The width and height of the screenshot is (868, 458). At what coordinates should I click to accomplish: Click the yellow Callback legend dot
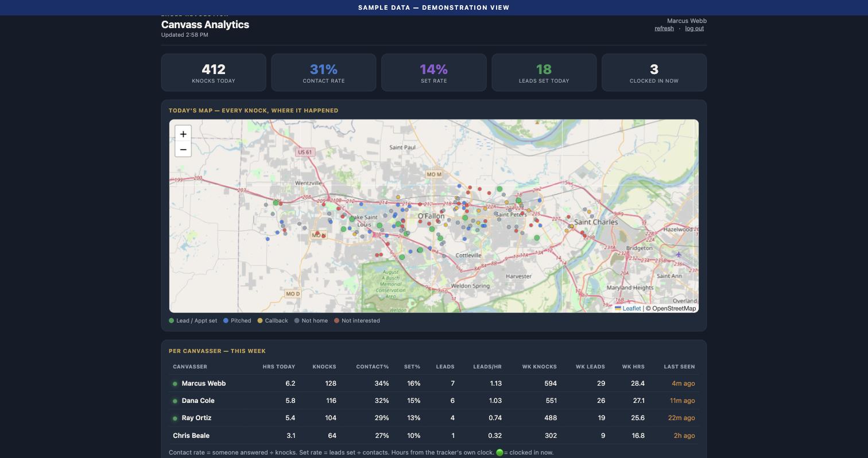pos(259,321)
